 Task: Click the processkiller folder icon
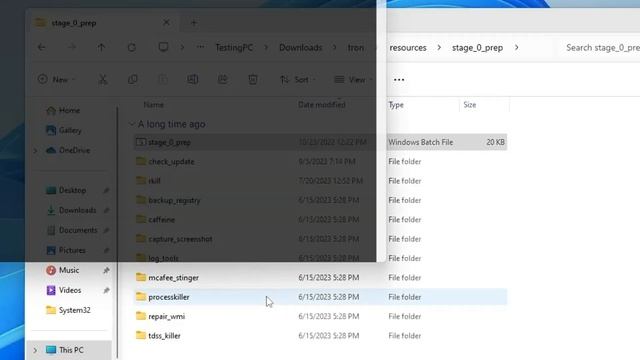[x=141, y=296]
